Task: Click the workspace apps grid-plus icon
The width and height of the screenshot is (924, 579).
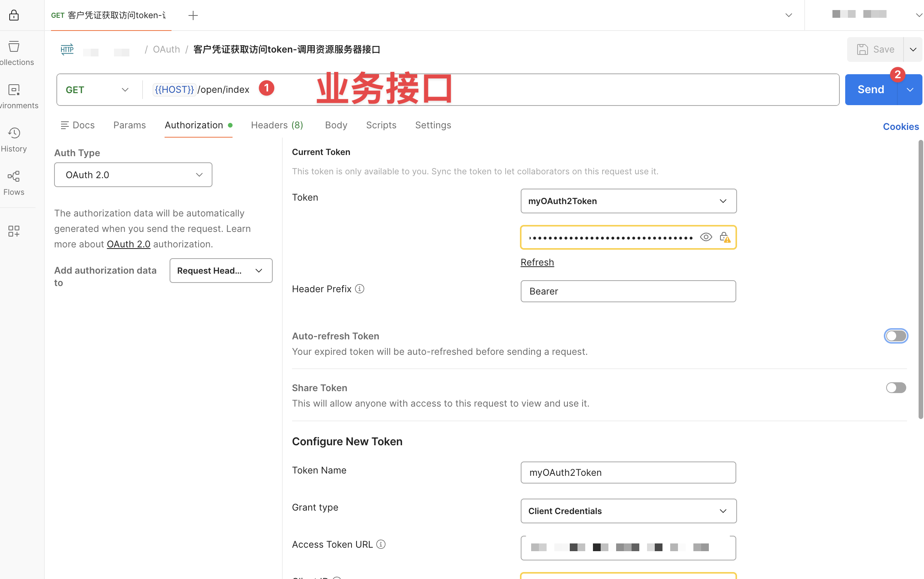Action: pyautogui.click(x=14, y=231)
